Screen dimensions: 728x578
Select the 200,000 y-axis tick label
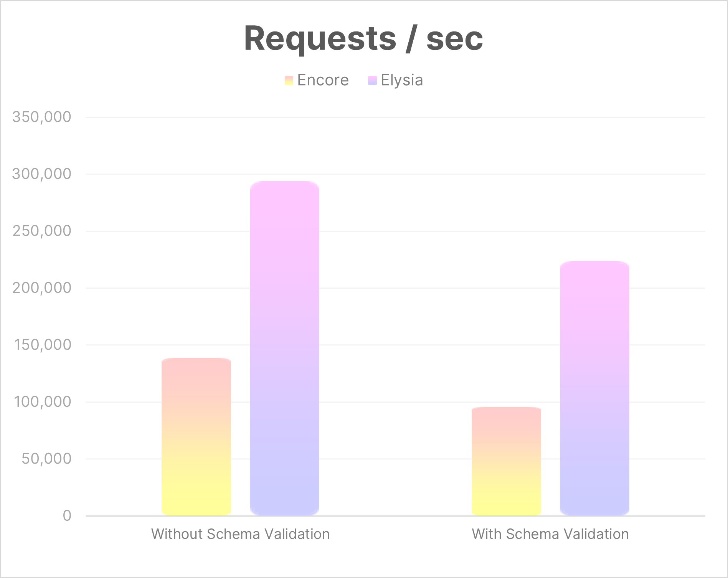tap(41, 287)
